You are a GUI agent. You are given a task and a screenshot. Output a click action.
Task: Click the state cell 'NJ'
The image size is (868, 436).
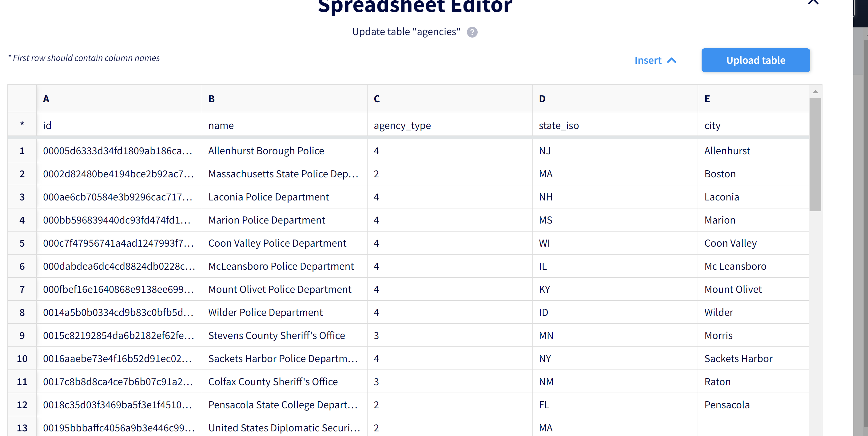[x=615, y=151]
